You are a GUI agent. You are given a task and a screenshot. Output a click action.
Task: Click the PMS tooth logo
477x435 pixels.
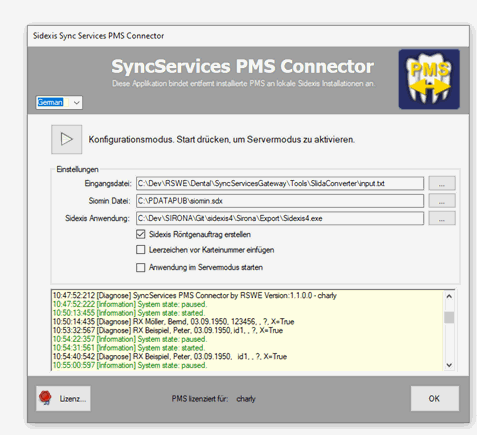tap(429, 79)
